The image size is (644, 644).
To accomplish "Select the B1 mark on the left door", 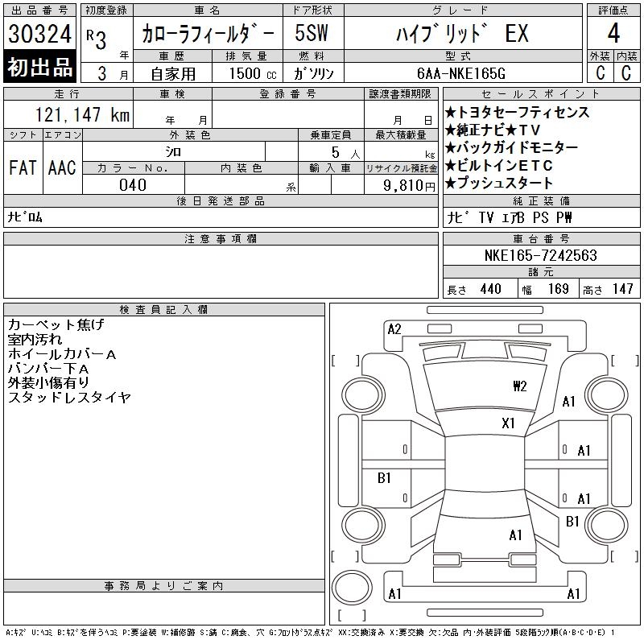I will 385,478.
